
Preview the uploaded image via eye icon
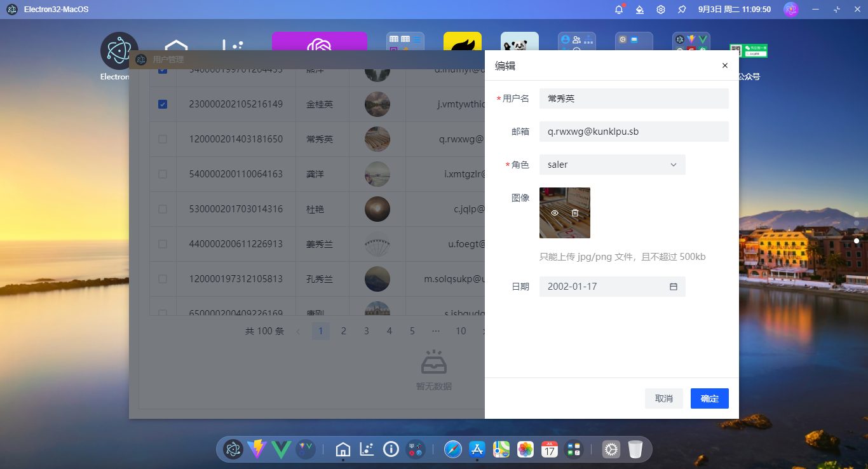(555, 213)
